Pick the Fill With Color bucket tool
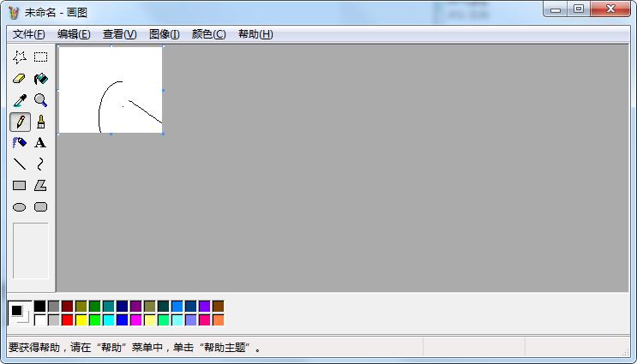This screenshot has width=637, height=364. point(40,79)
